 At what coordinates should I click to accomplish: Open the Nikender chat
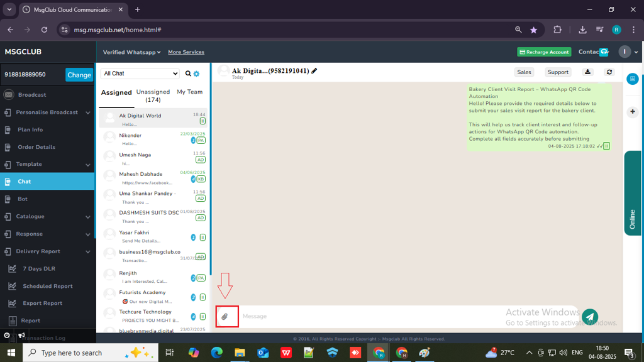click(153, 138)
